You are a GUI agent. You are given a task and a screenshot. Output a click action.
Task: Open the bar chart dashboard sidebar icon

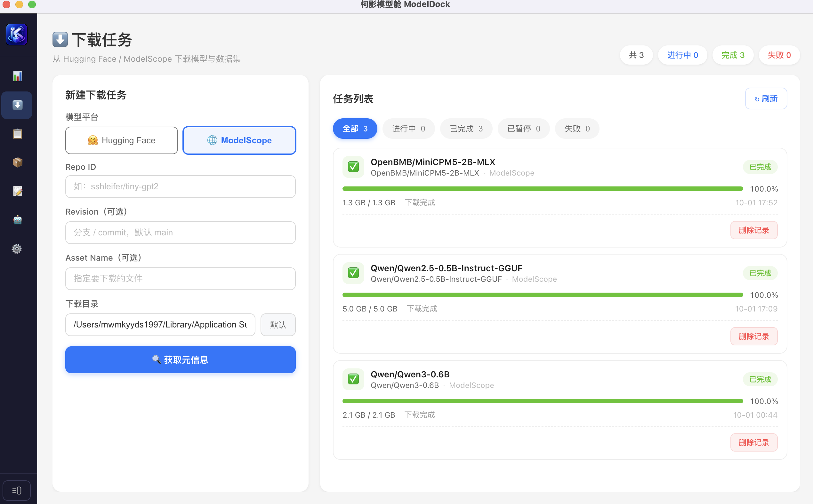(x=17, y=76)
